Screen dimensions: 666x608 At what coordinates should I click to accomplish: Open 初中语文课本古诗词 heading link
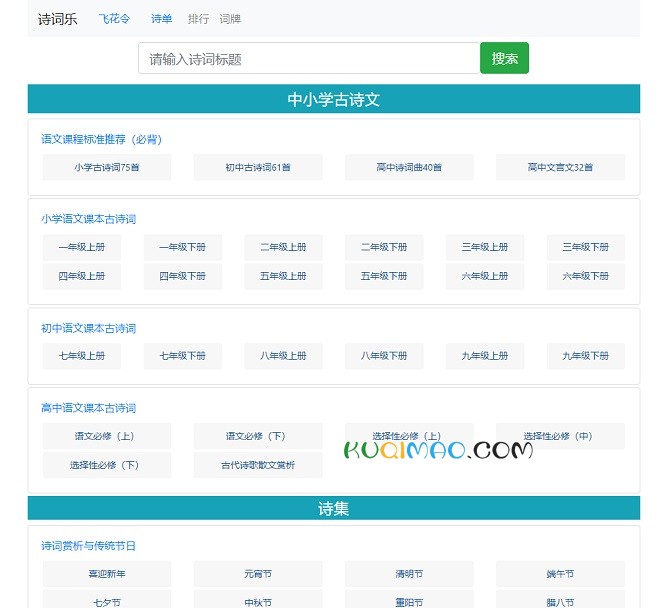[88, 328]
